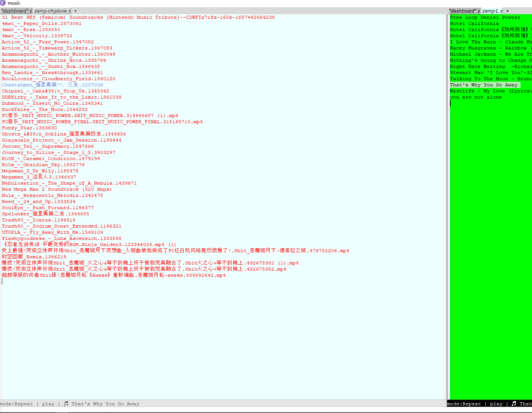Select 4mat_-_Paper_Dolls.2873061 entry
This screenshot has width=532, height=413.
(42, 23)
